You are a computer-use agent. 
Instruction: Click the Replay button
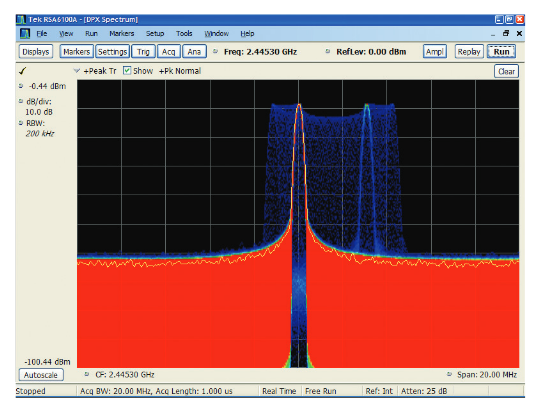tap(469, 52)
